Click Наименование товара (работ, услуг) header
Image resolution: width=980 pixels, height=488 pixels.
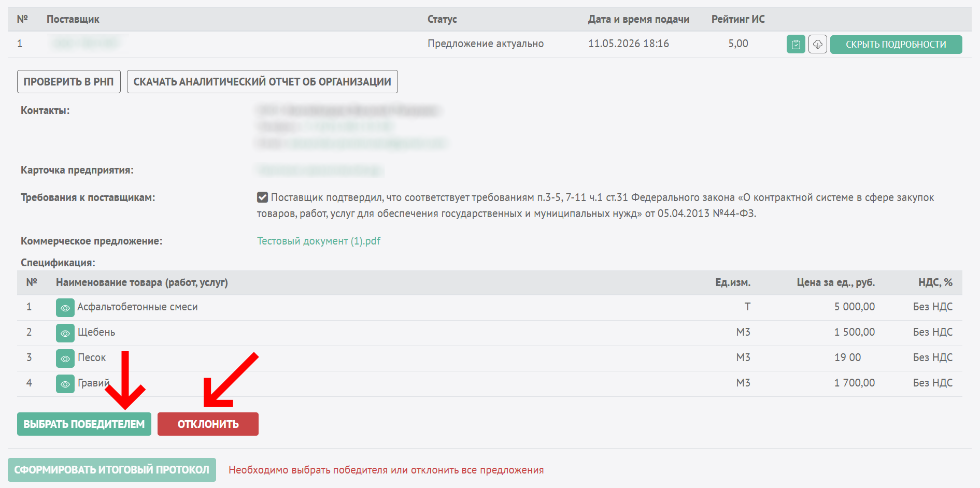point(142,282)
